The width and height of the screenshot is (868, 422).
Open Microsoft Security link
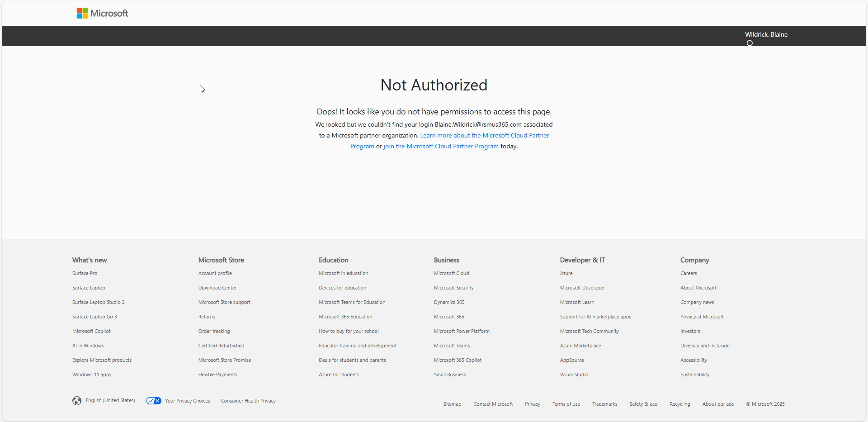pyautogui.click(x=454, y=288)
